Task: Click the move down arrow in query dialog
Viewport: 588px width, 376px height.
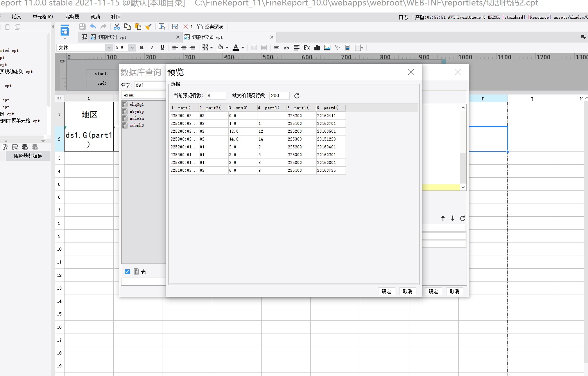Action: tap(453, 218)
